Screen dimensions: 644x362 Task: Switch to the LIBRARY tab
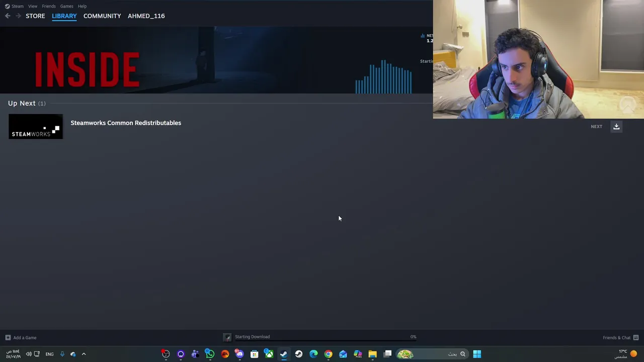tap(64, 16)
